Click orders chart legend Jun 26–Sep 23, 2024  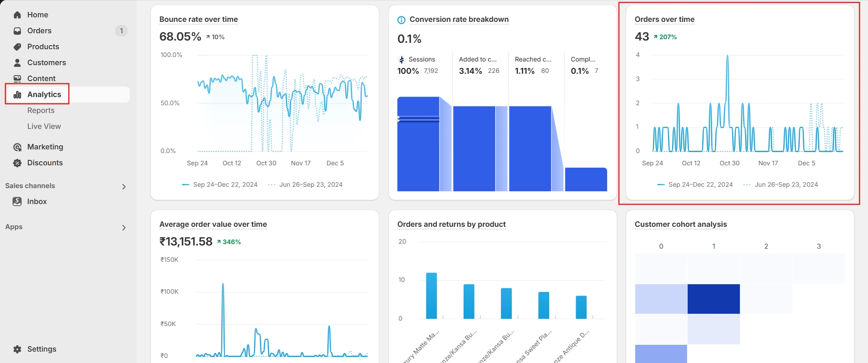pos(781,184)
